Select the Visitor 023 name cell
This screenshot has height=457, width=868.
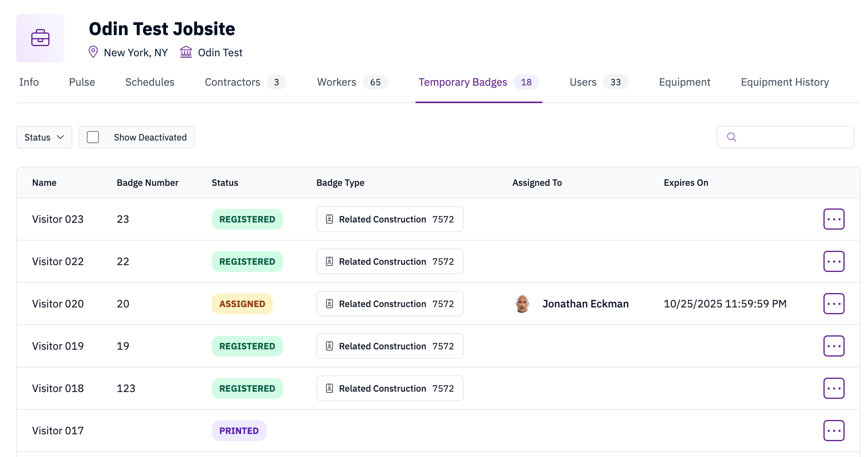[x=58, y=219]
